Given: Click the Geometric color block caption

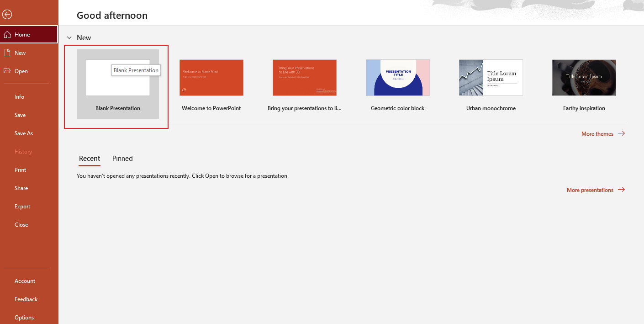Looking at the screenshot, I should pyautogui.click(x=398, y=108).
